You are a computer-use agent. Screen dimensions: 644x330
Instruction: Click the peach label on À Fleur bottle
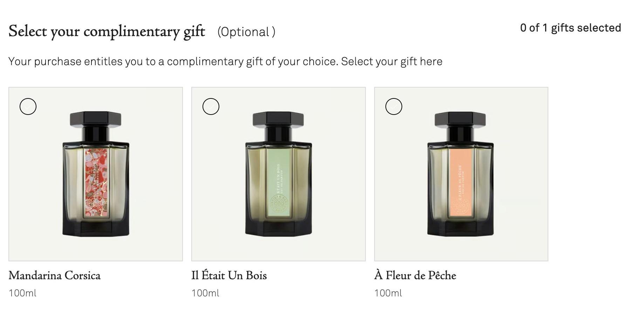click(x=461, y=183)
